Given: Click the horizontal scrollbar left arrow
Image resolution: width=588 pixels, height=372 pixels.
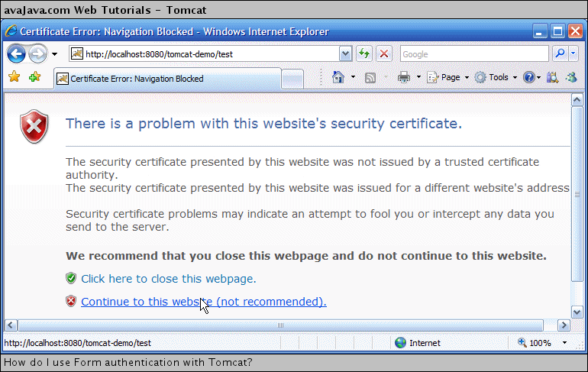Looking at the screenshot, I should click(x=11, y=325).
